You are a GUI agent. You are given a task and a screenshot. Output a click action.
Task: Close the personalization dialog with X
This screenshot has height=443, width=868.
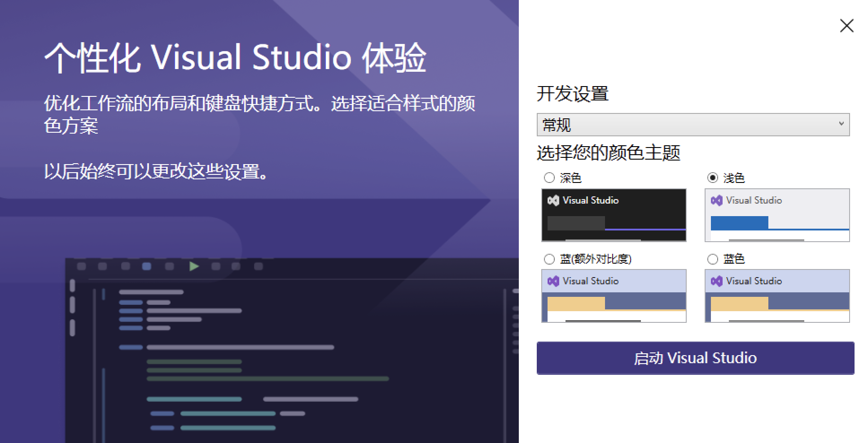pos(846,26)
